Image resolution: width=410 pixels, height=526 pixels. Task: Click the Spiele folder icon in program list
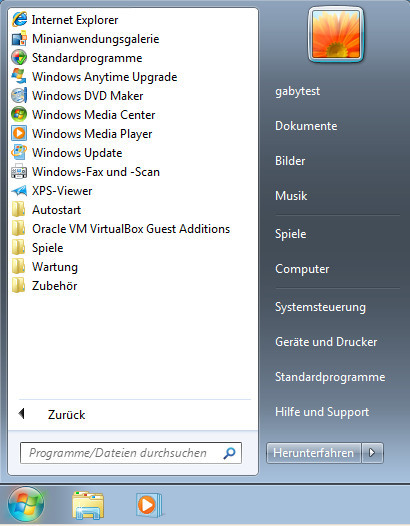pos(18,248)
